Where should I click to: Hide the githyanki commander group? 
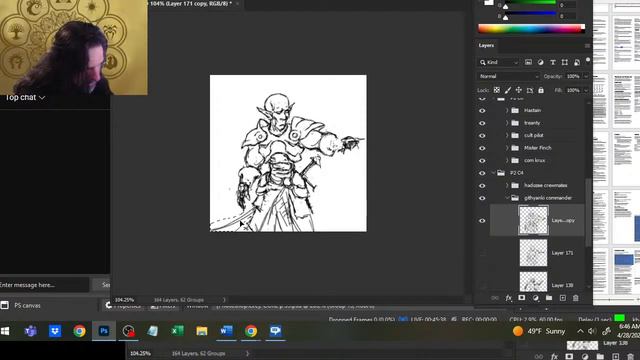pyautogui.click(x=482, y=198)
